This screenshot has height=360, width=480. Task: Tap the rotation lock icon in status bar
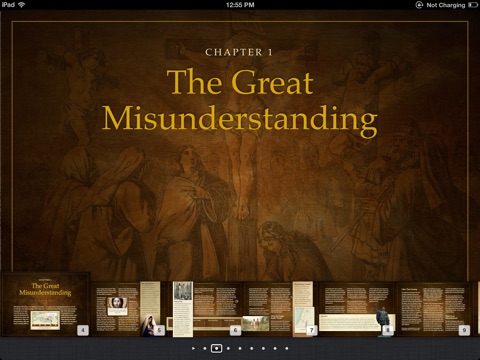click(x=419, y=5)
